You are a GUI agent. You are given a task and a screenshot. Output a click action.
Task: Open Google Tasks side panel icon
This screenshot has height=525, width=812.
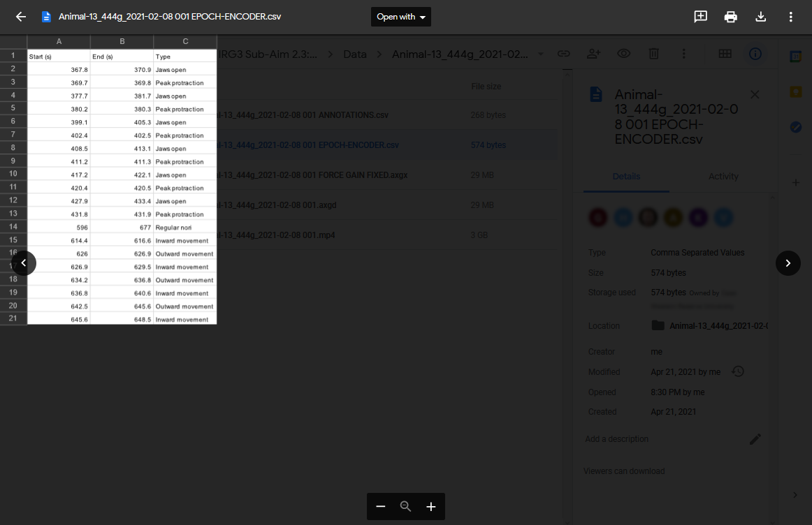click(x=796, y=127)
